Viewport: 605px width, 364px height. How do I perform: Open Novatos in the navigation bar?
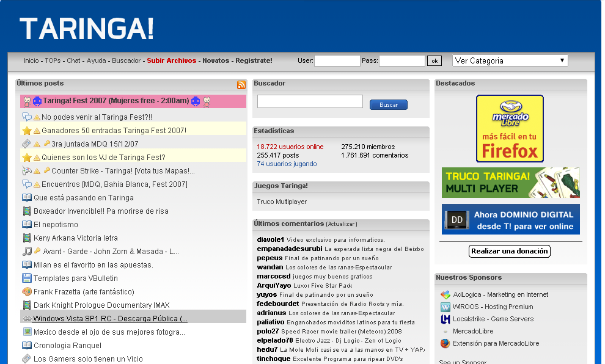(x=216, y=60)
